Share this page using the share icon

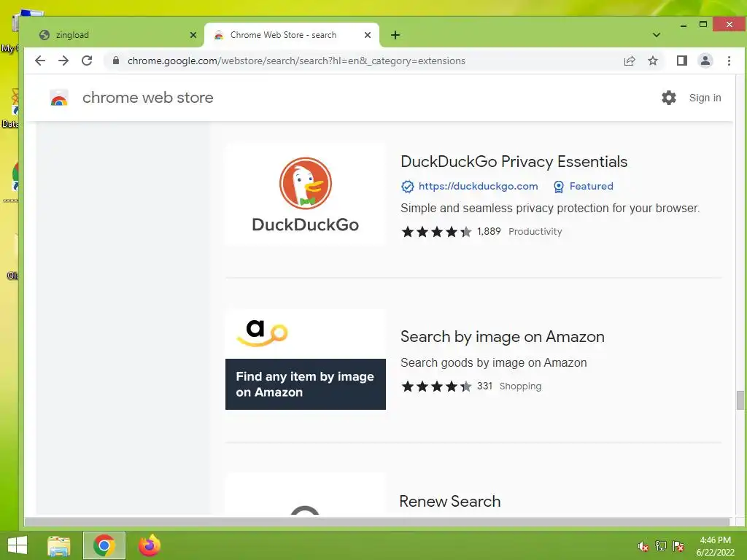(x=630, y=61)
